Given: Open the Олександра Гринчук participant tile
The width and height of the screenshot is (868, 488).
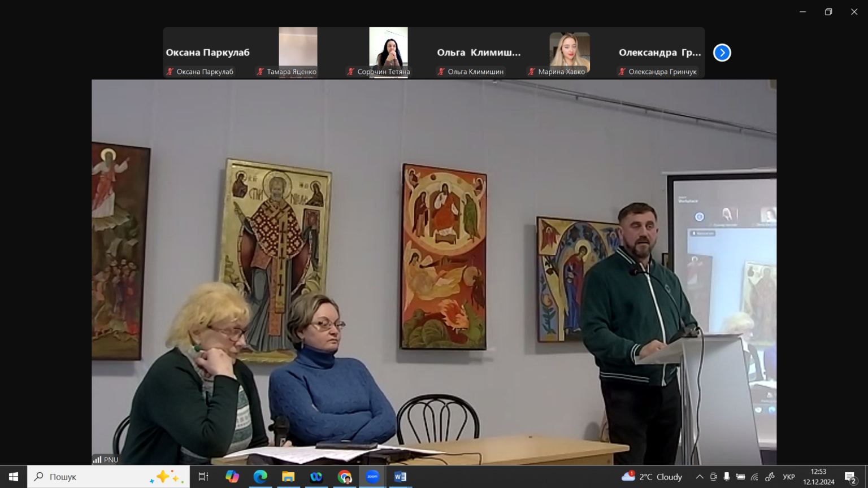Looking at the screenshot, I should click(660, 52).
